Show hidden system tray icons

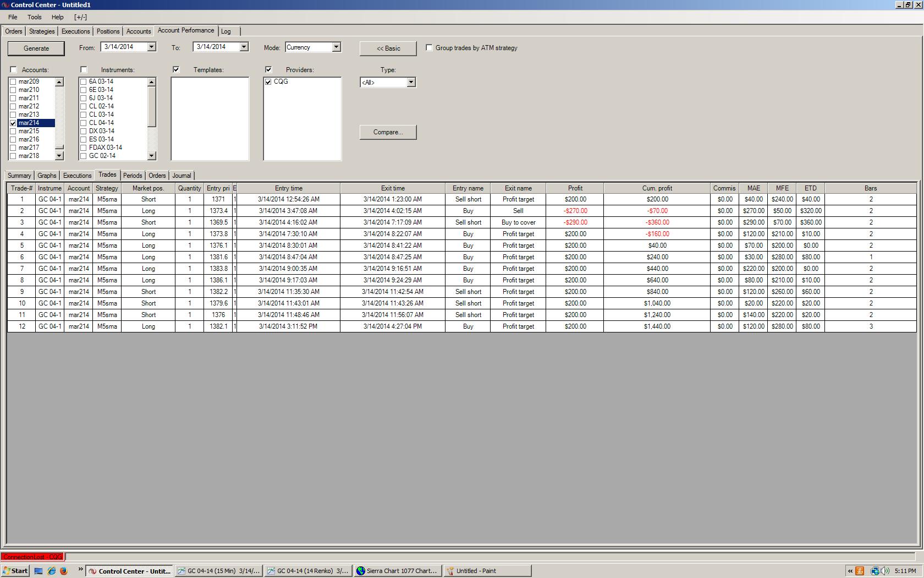pyautogui.click(x=850, y=571)
